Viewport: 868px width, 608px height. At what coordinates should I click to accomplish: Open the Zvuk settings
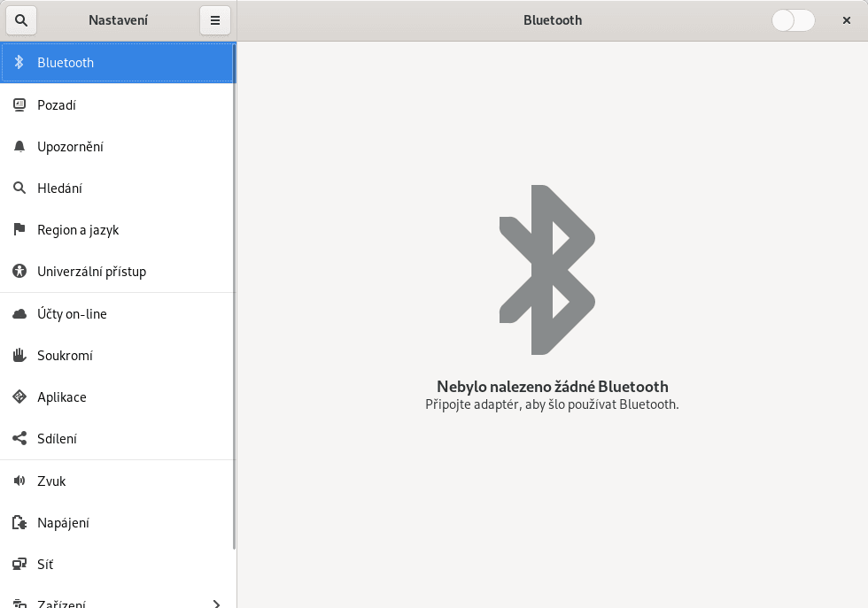coord(117,481)
